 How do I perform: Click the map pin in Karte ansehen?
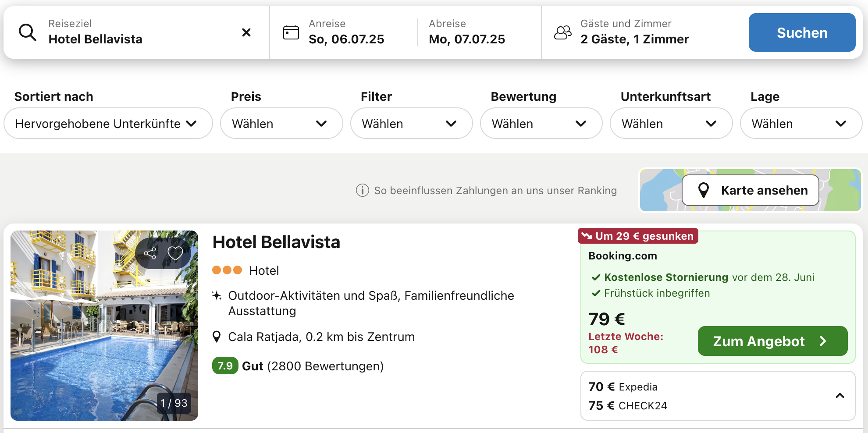click(x=704, y=190)
